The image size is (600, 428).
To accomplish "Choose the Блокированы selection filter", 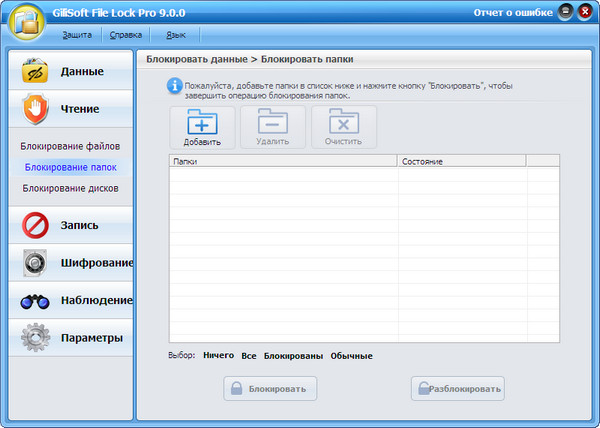I will click(x=293, y=355).
